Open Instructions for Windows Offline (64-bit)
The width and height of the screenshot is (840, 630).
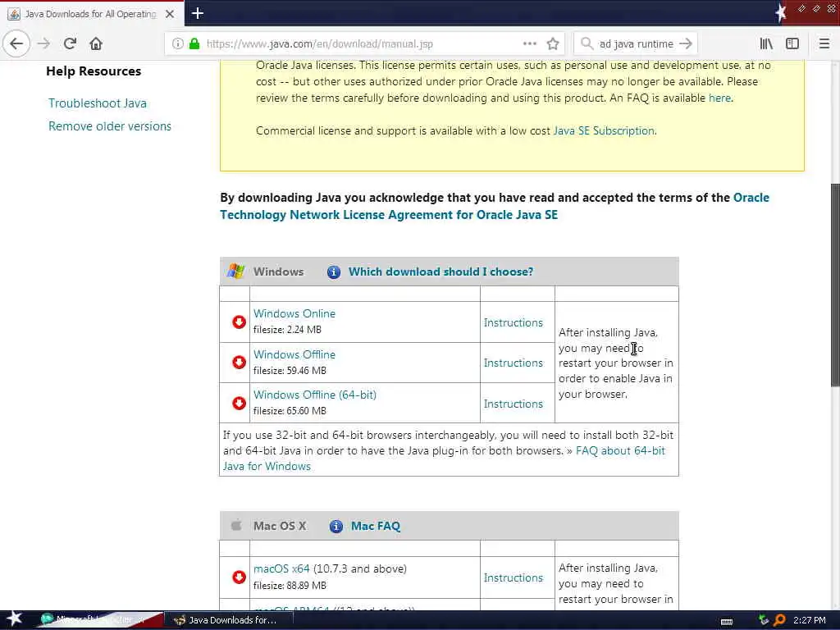tap(514, 404)
